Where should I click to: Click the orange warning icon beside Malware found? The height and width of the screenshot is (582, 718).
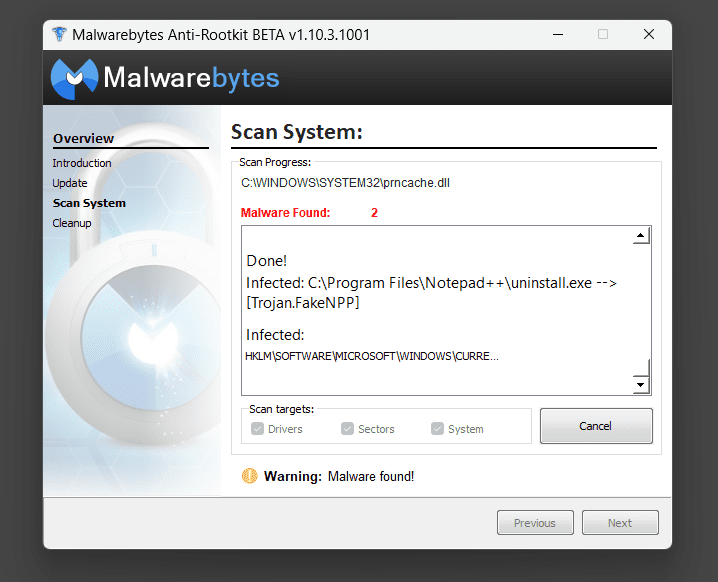pos(250,476)
